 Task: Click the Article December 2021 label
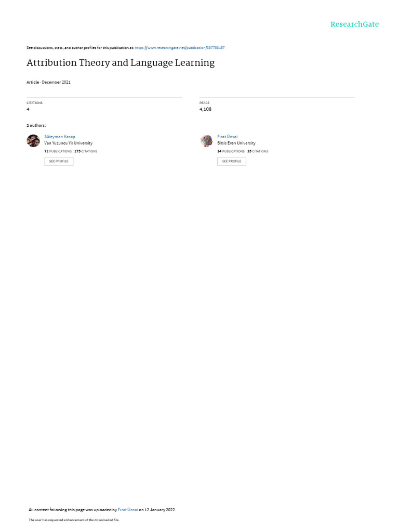coord(48,82)
